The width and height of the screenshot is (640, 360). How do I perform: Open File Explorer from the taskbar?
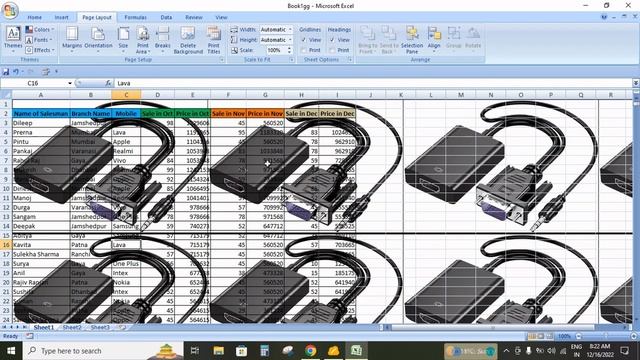click(219, 351)
